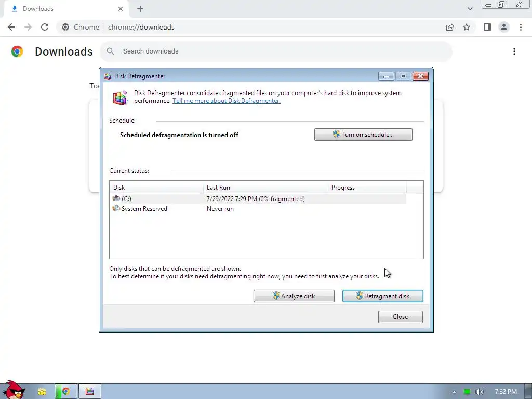Click the Analyze disk button
This screenshot has height=399, width=532.
[x=294, y=296]
